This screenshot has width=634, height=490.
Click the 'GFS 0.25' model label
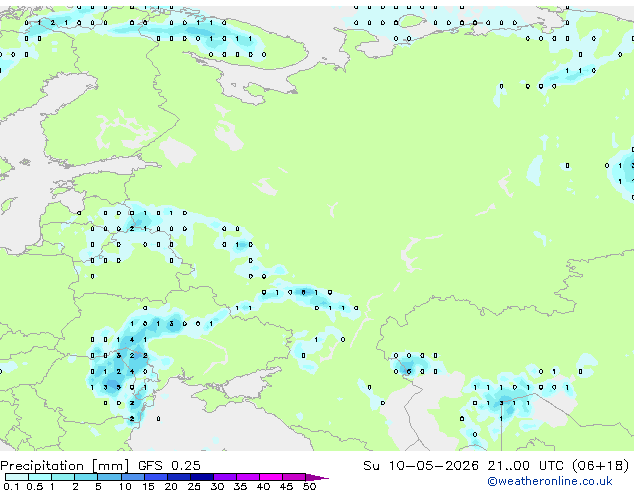[x=169, y=466]
